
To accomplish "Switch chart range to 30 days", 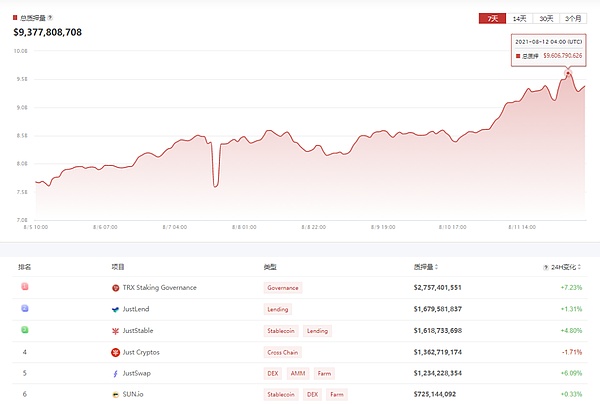I will [x=546, y=18].
